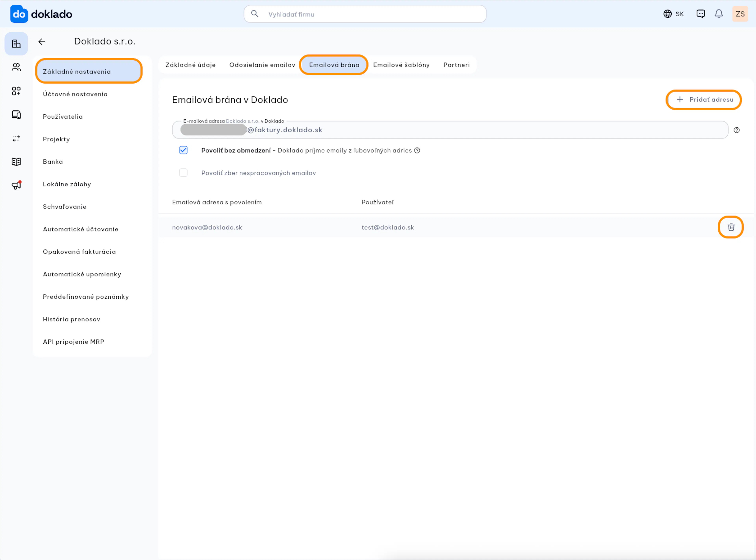Open the notifications bell
The height and width of the screenshot is (560, 756).
[719, 14]
